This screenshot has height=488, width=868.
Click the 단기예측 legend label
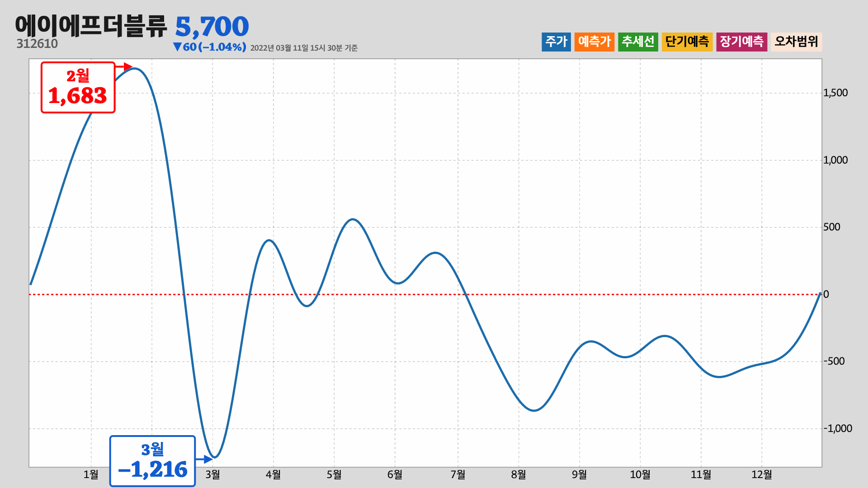(687, 42)
